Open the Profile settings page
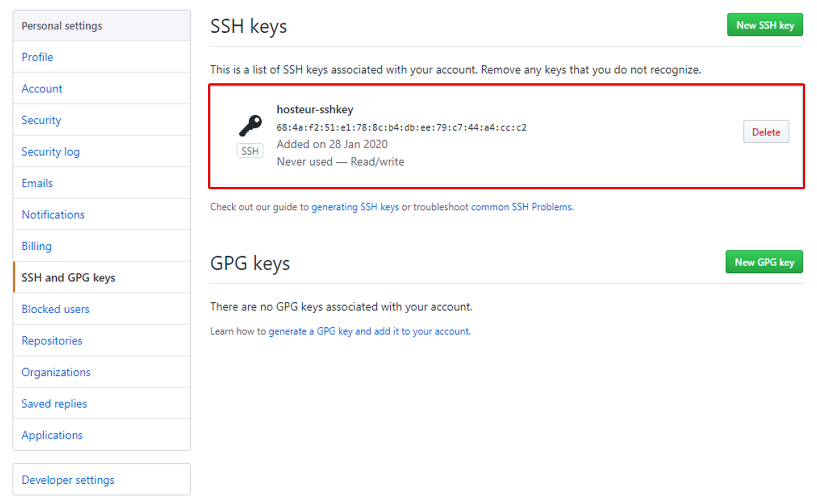This screenshot has width=817, height=504. click(37, 57)
